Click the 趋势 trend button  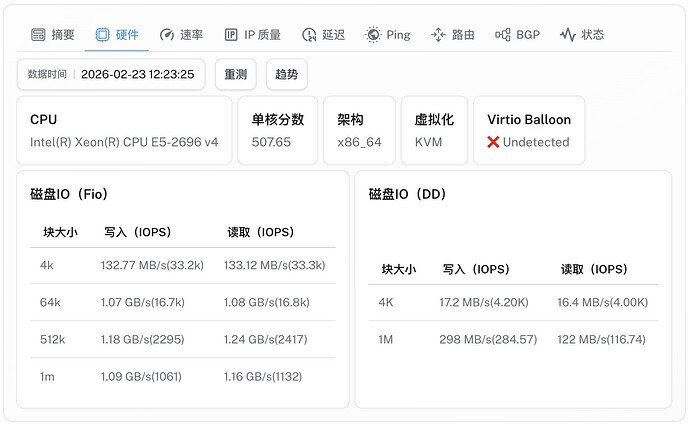tap(287, 74)
